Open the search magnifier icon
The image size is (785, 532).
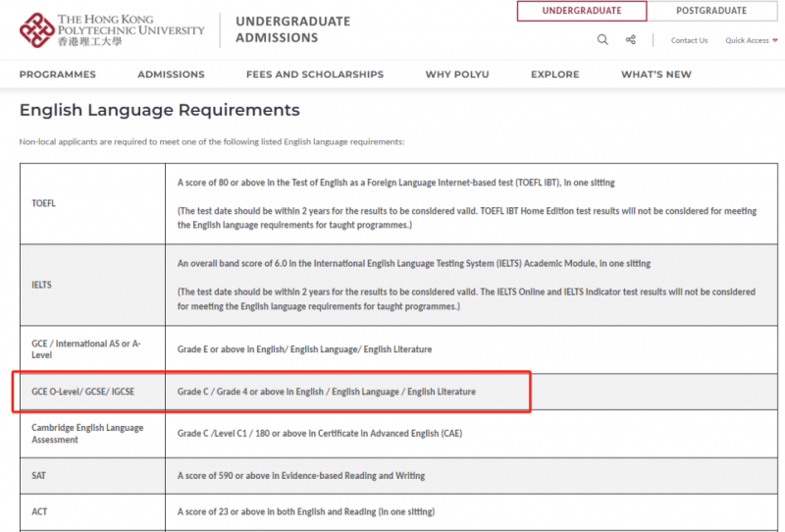tap(602, 39)
